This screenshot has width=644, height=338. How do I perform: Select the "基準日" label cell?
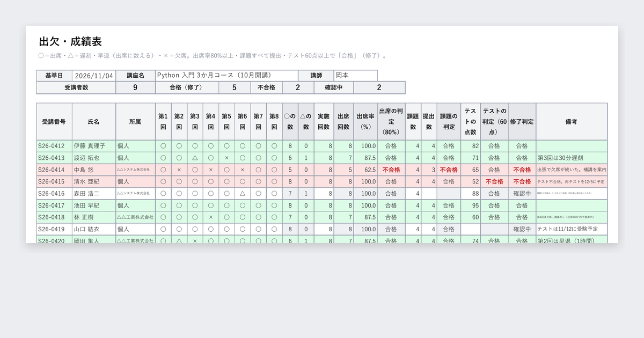[54, 76]
